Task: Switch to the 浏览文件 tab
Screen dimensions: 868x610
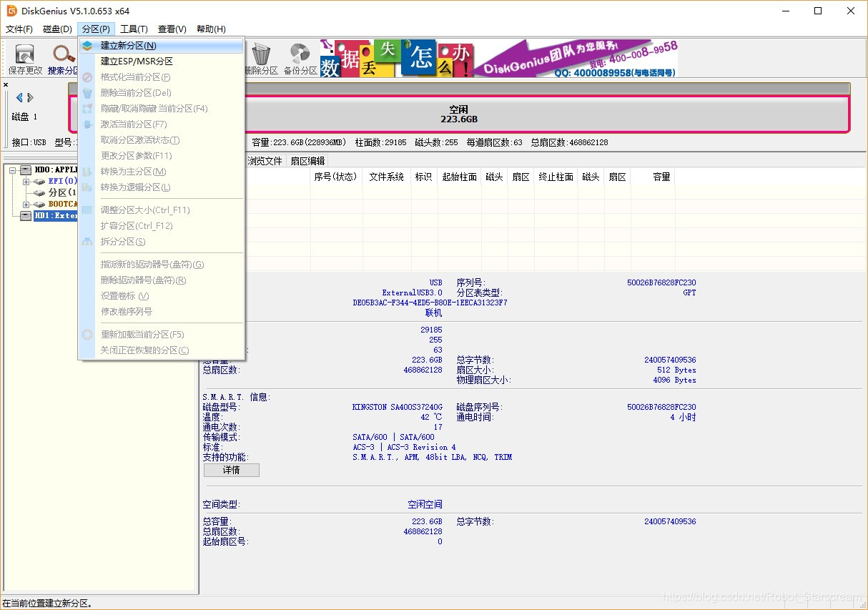Action: [x=265, y=161]
